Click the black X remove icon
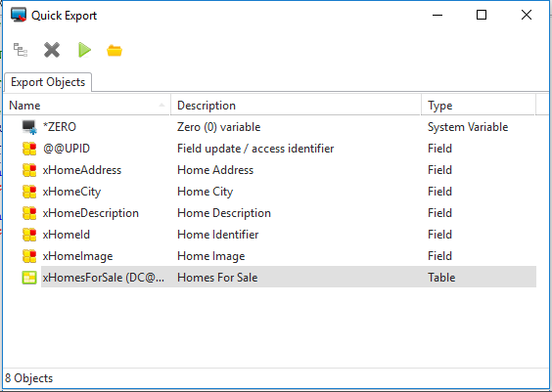 click(x=52, y=50)
